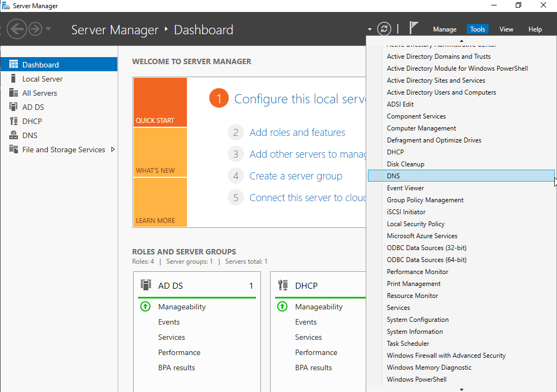Click the forward navigation arrow
This screenshot has width=557, height=392.
coord(35,29)
